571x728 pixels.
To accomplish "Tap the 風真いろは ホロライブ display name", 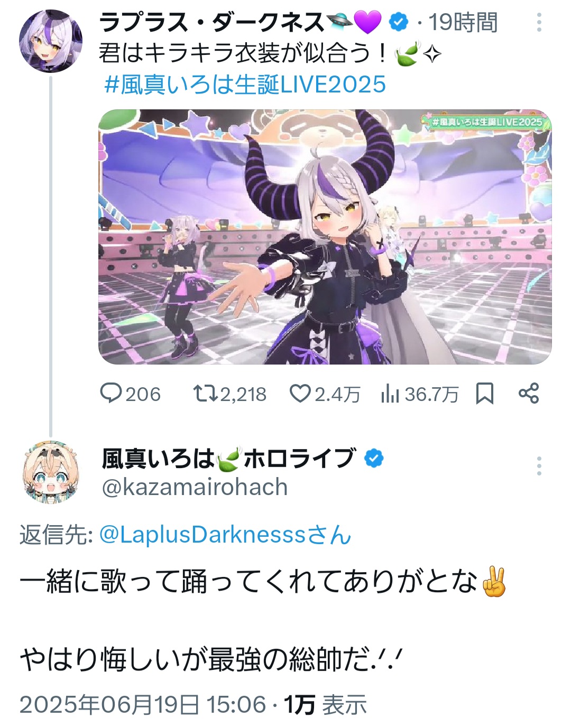I will [228, 459].
